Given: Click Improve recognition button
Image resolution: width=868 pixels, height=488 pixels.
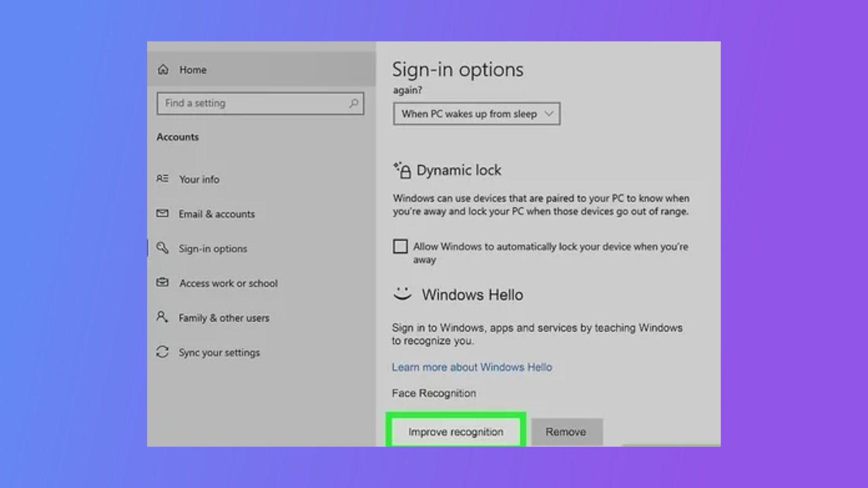Looking at the screenshot, I should click(x=456, y=432).
